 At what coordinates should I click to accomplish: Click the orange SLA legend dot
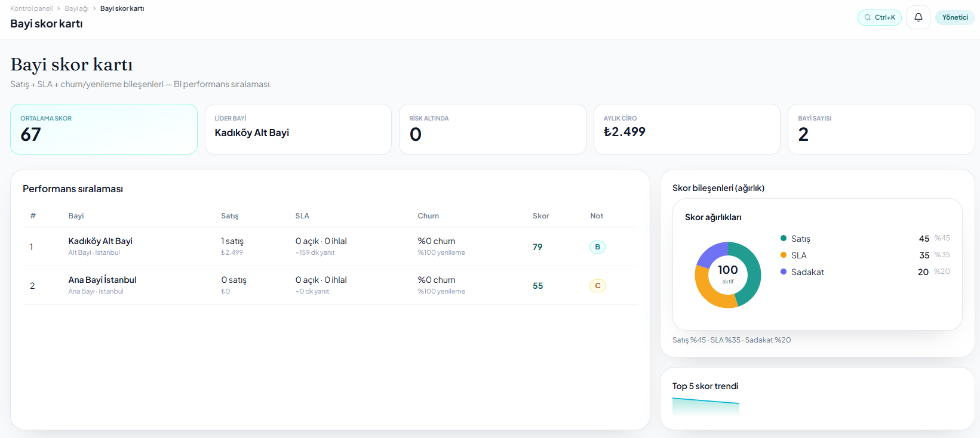pyautogui.click(x=784, y=255)
